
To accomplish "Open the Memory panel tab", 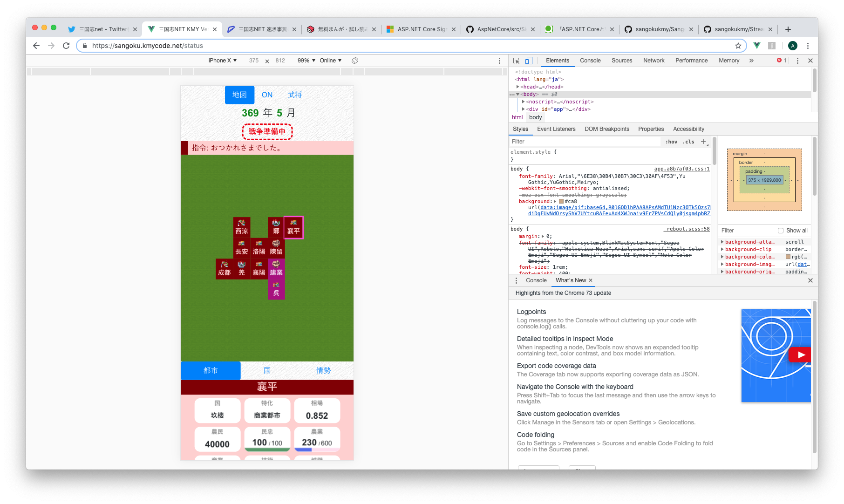I will [x=729, y=61].
